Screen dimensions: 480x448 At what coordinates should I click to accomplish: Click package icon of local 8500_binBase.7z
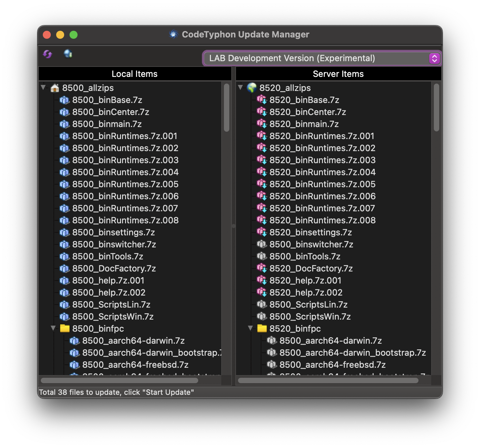pyautogui.click(x=65, y=100)
